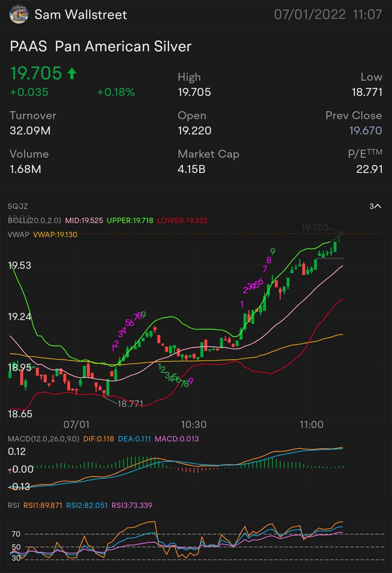Select the Prev Close value 19.670
392x573 pixels.
[x=366, y=130]
